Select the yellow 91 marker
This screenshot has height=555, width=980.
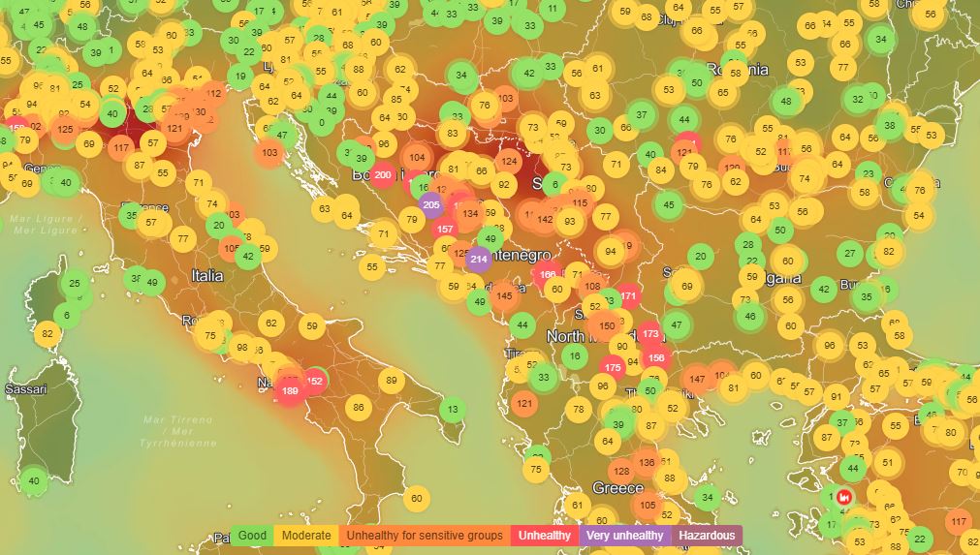click(837, 396)
